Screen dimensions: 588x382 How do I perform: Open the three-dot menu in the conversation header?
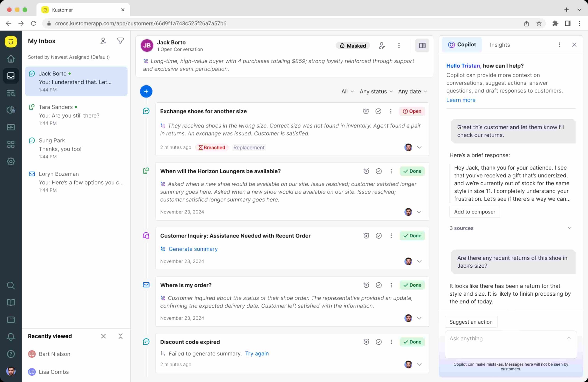click(x=399, y=45)
